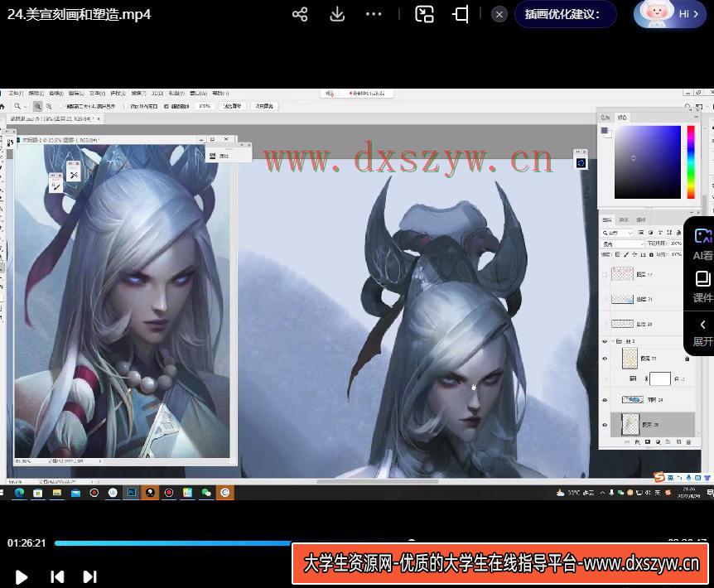Viewport: 714px width, 588px height.
Task: Click the share icon in the player header
Action: tap(300, 14)
